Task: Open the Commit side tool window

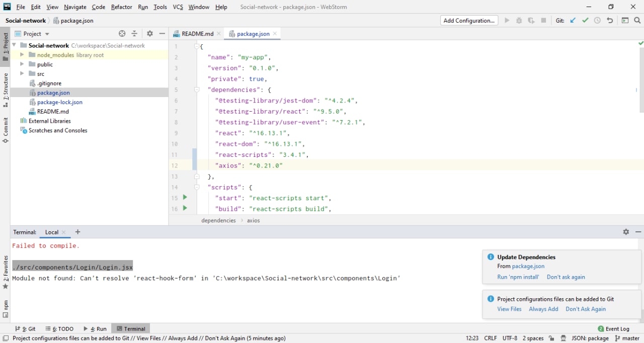Action: pyautogui.click(x=6, y=130)
